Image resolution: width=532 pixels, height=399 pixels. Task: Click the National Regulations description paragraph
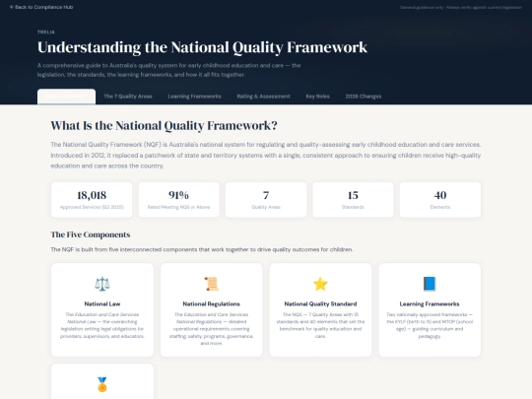tap(212, 329)
